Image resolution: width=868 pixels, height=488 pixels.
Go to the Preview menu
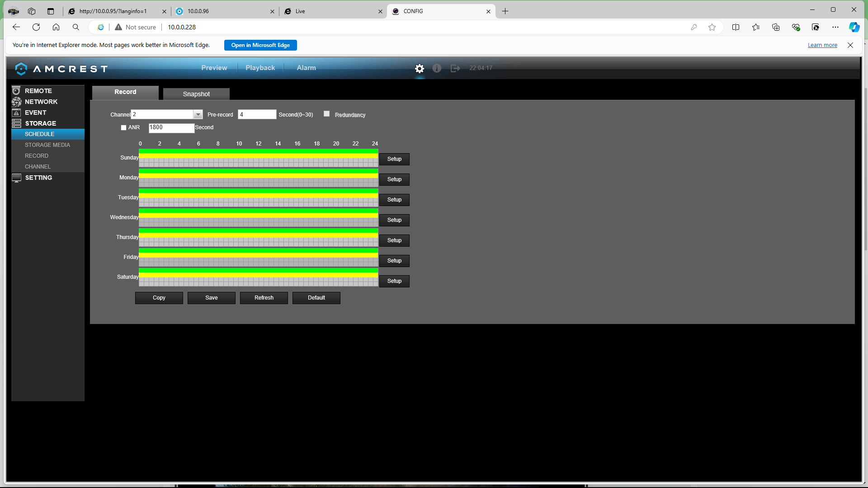214,68
